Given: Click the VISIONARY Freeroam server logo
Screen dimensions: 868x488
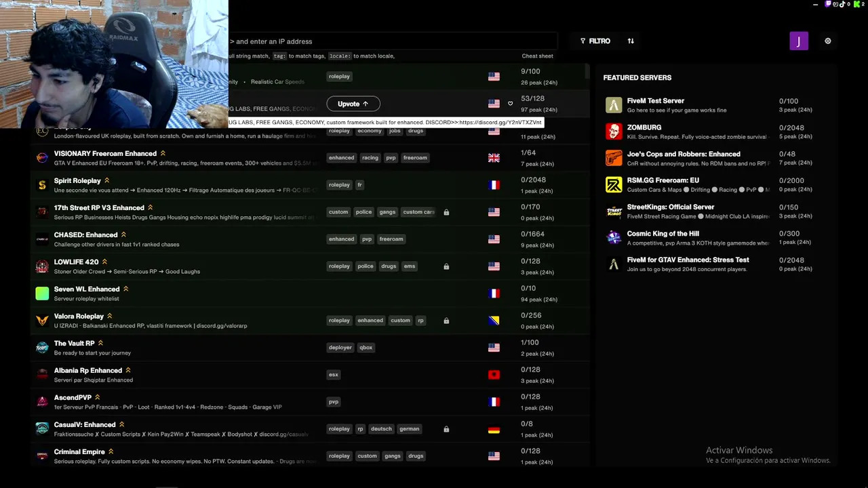Looking at the screenshot, I should (42, 158).
